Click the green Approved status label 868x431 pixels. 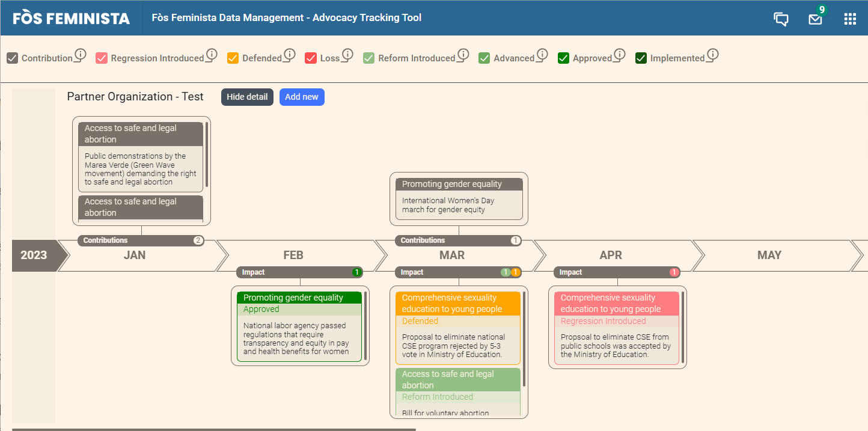[x=261, y=309]
